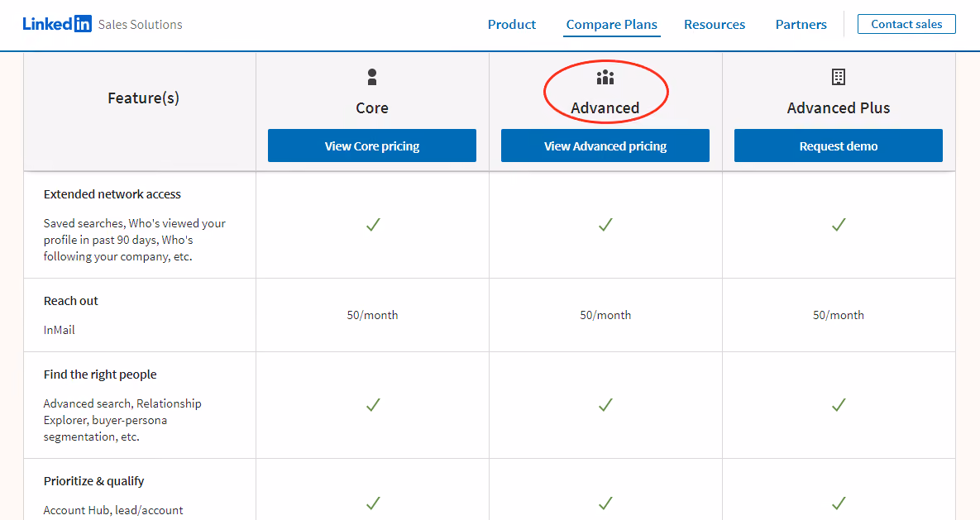Click the Advanced plan heading text

coord(605,108)
